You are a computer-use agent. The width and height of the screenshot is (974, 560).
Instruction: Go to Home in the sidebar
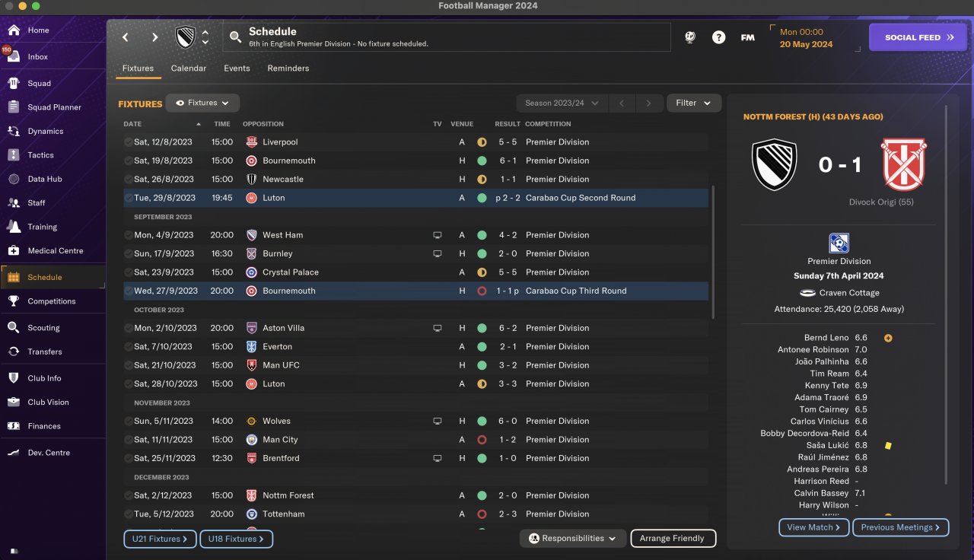[x=38, y=30]
